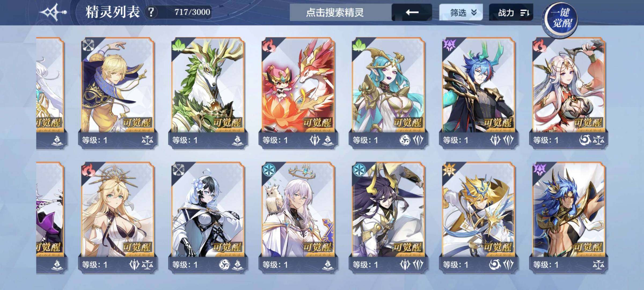The width and height of the screenshot is (644, 290).
Task: Click scales icon on blond dancer card
Action: point(148,140)
